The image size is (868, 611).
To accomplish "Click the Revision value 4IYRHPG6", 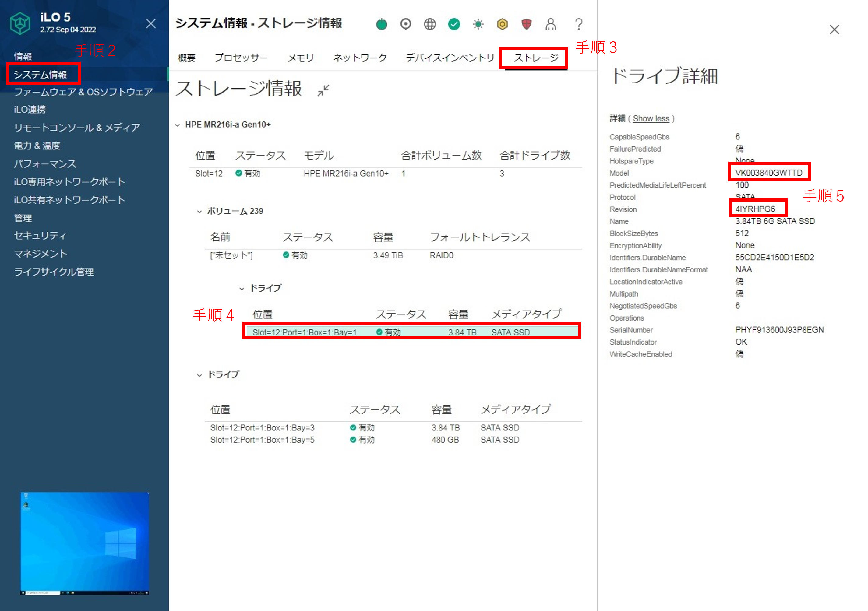I will tap(755, 209).
